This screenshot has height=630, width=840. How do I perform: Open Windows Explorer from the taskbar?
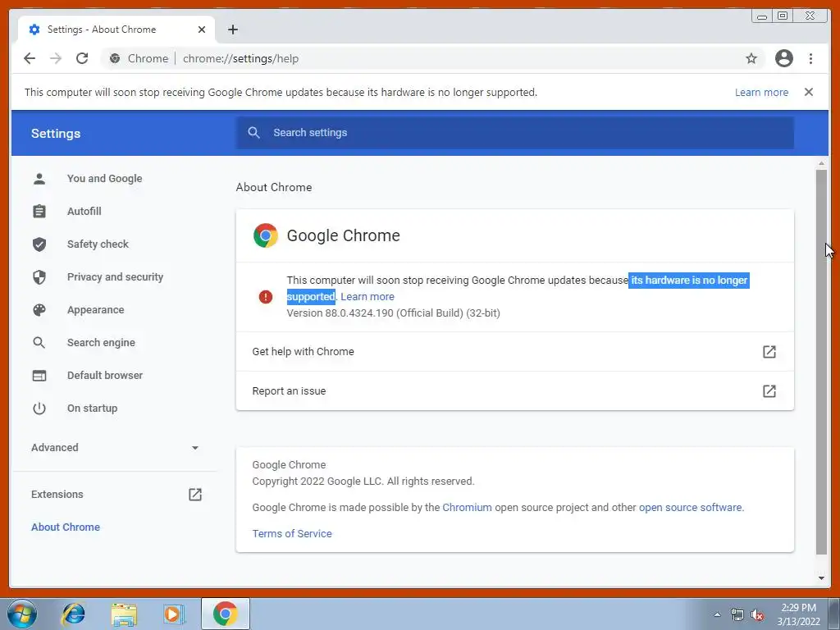[124, 614]
